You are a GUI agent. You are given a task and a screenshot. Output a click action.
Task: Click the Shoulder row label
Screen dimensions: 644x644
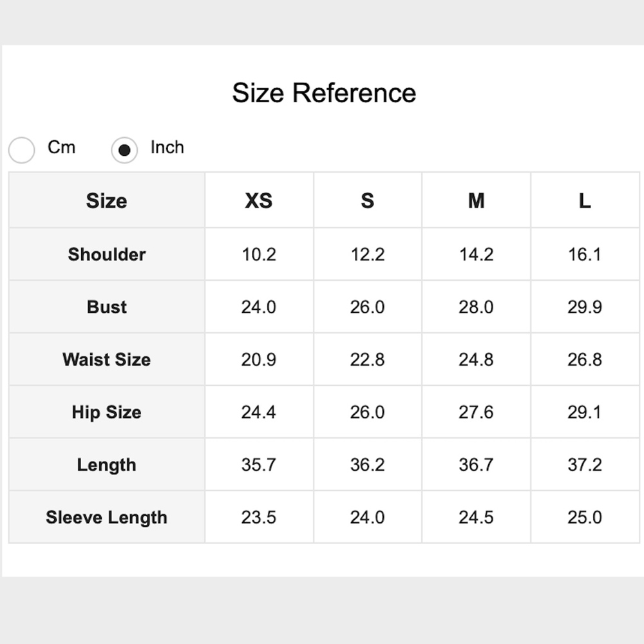107,254
